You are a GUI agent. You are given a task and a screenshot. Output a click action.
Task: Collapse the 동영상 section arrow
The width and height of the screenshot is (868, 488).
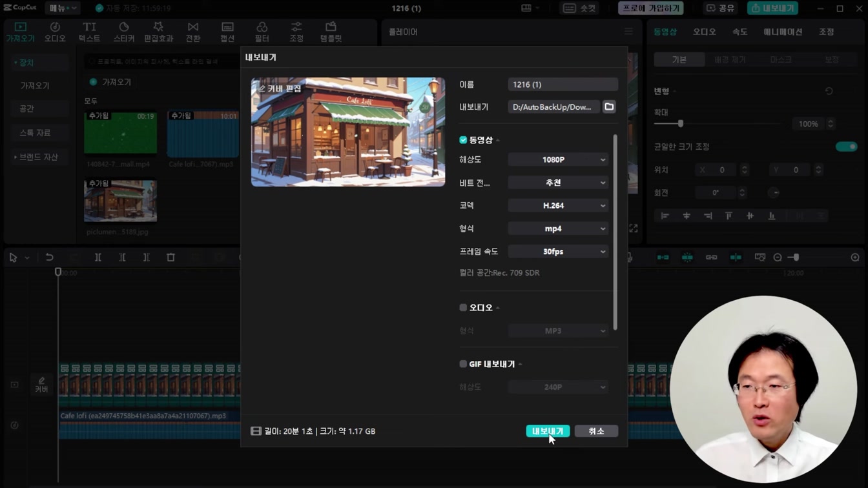(498, 140)
